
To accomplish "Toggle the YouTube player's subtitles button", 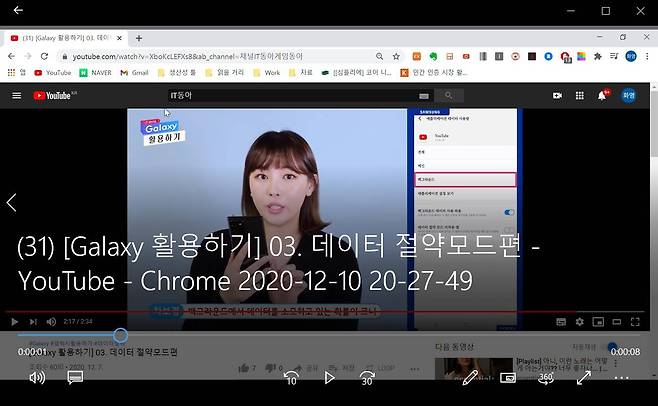I will 561,322.
